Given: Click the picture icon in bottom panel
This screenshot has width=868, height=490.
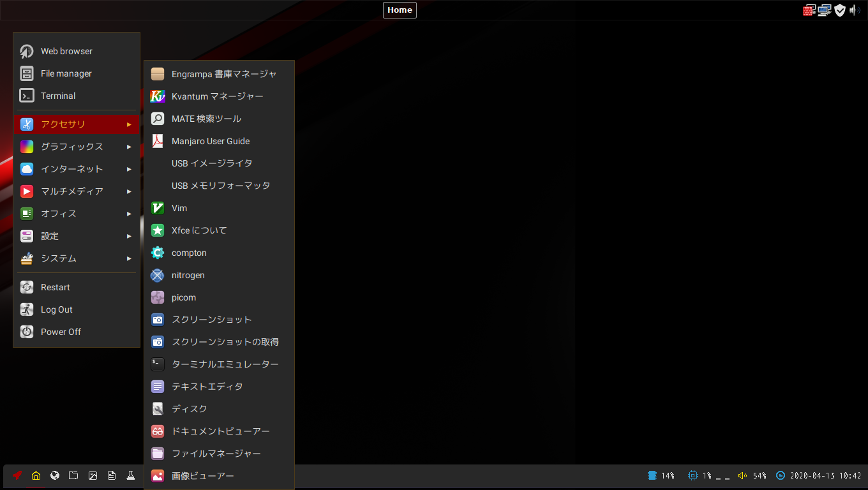Looking at the screenshot, I should click(x=93, y=475).
